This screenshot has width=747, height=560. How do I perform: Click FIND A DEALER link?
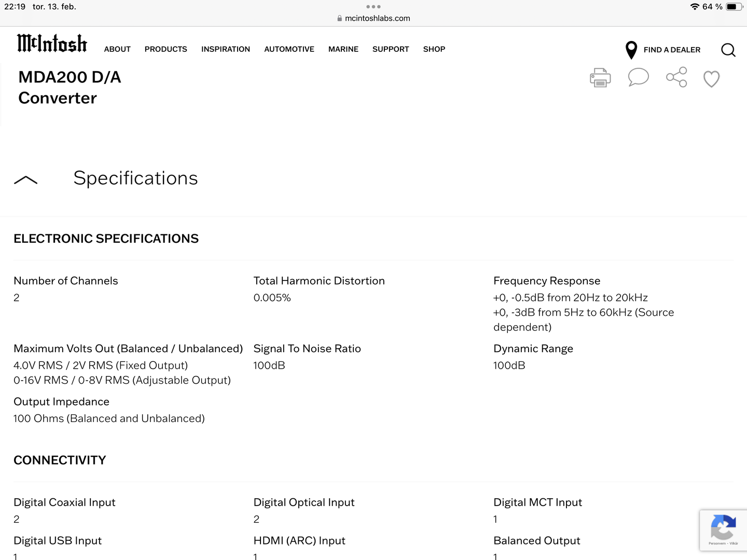pyautogui.click(x=672, y=50)
